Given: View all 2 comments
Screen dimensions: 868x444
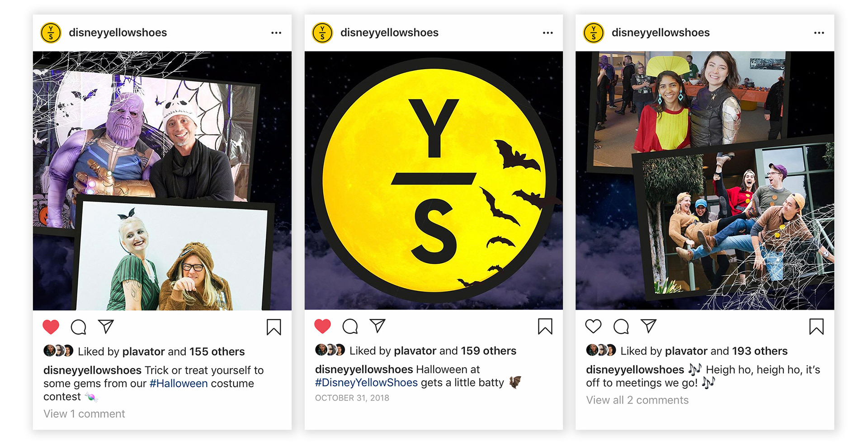Looking at the screenshot, I should (x=637, y=400).
